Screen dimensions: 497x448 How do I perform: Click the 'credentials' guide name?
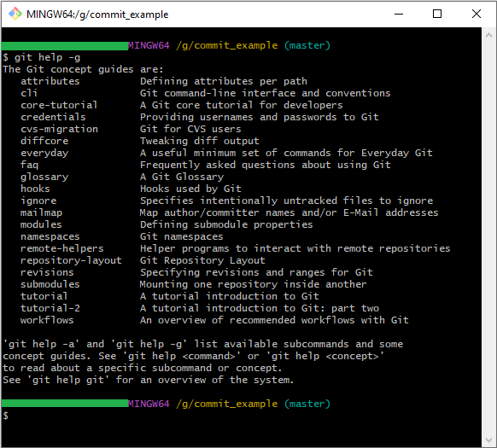(53, 117)
